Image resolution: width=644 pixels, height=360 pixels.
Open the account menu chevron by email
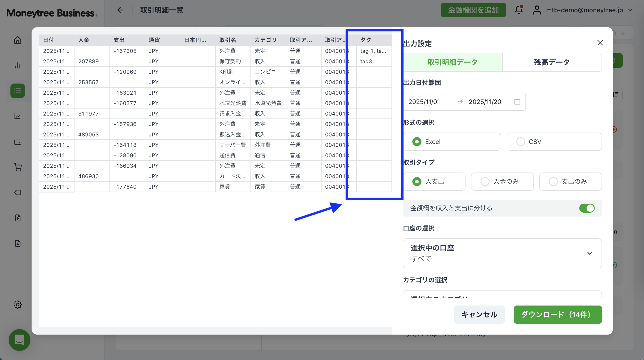pyautogui.click(x=630, y=10)
